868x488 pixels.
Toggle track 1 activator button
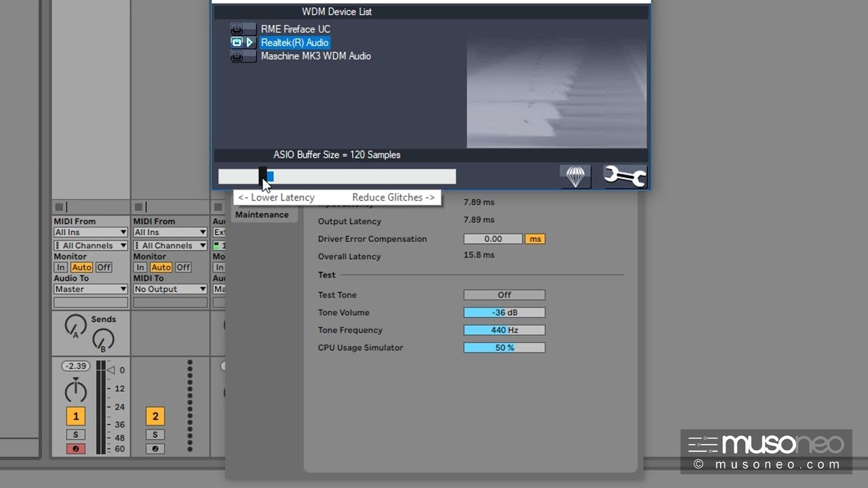tap(75, 416)
